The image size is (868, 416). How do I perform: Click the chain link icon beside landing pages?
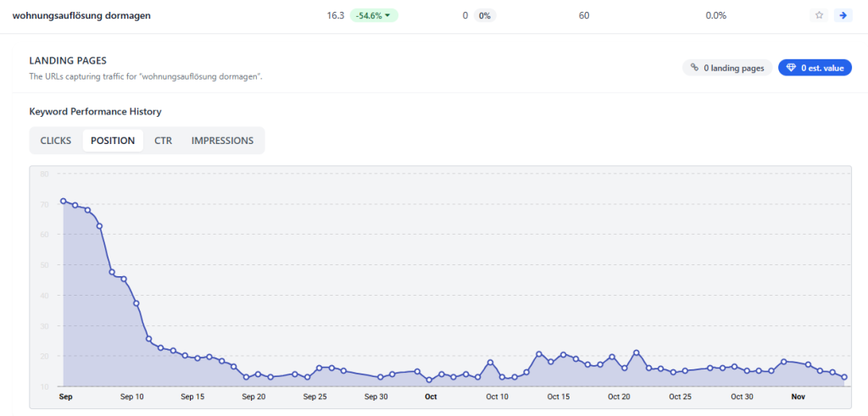[x=694, y=68]
